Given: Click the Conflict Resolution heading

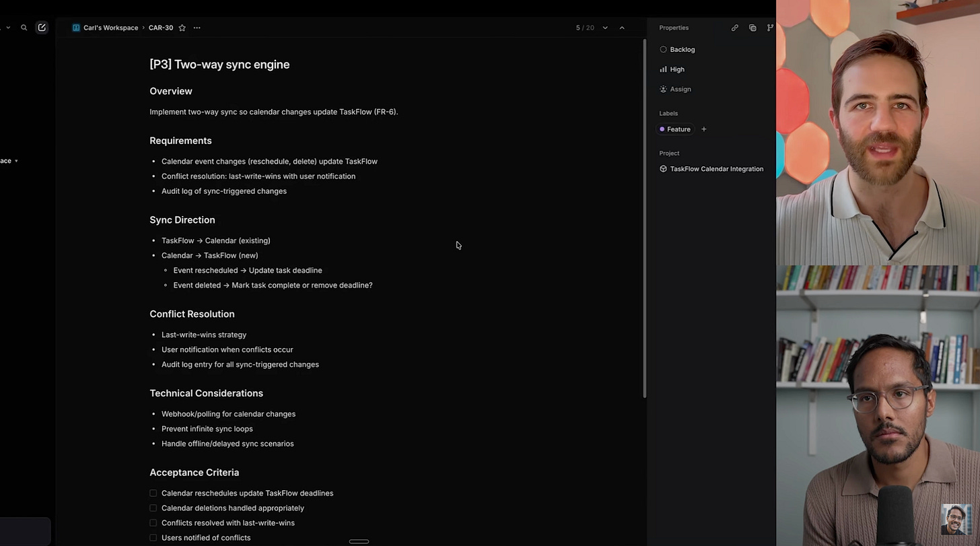Looking at the screenshot, I should (192, 314).
